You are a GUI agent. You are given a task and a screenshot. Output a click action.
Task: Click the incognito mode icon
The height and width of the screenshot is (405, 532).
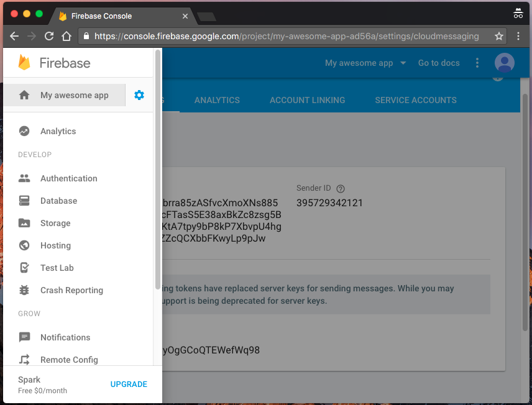pos(518,13)
